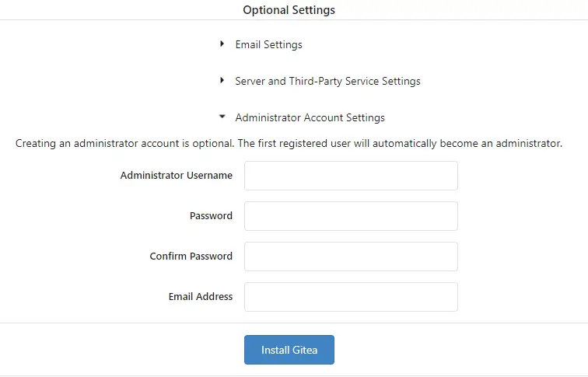Click the Server and Third-Party Service Settings arrow
Image resolution: width=588 pixels, height=377 pixels.
[x=222, y=81]
